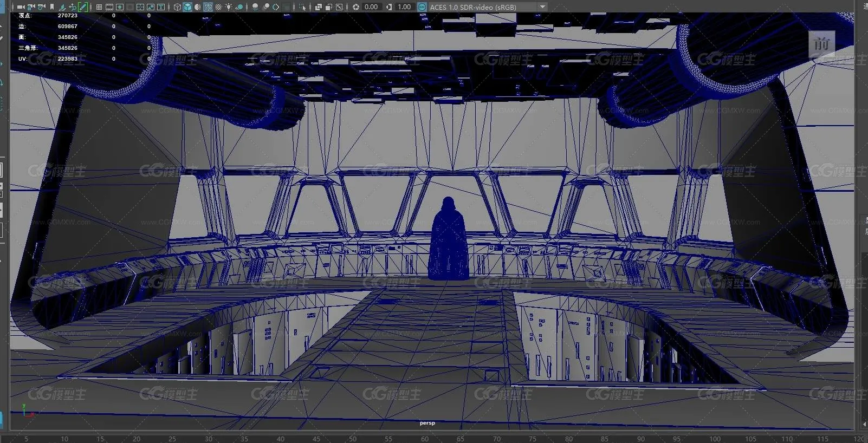This screenshot has height=443, width=868.
Task: Toggle the Lock Camera icon
Action: pyautogui.click(x=31, y=7)
